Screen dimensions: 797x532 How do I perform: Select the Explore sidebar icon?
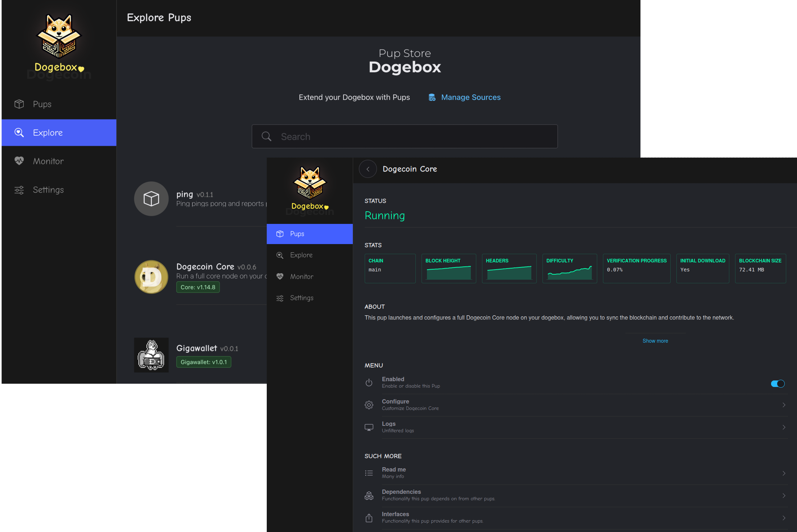point(19,132)
